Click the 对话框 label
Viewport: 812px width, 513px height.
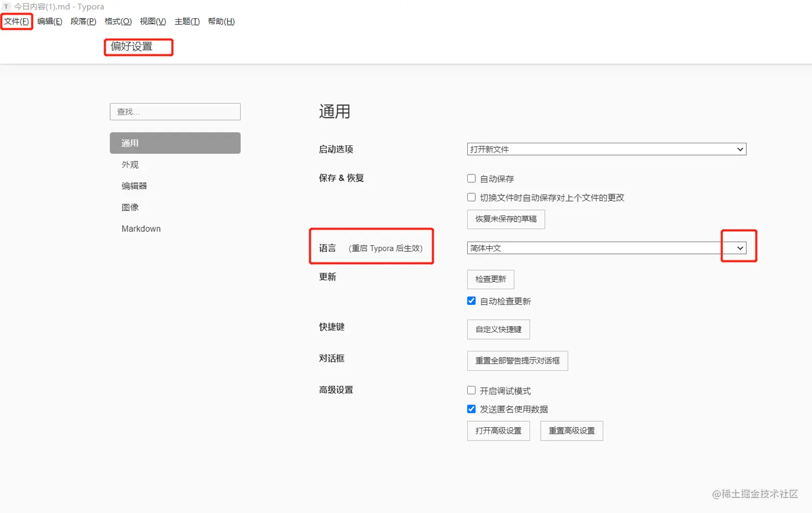click(332, 358)
